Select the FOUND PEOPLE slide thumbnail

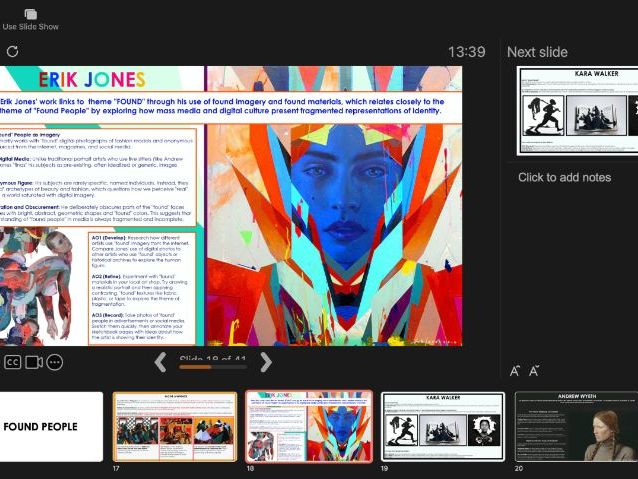(x=52, y=427)
